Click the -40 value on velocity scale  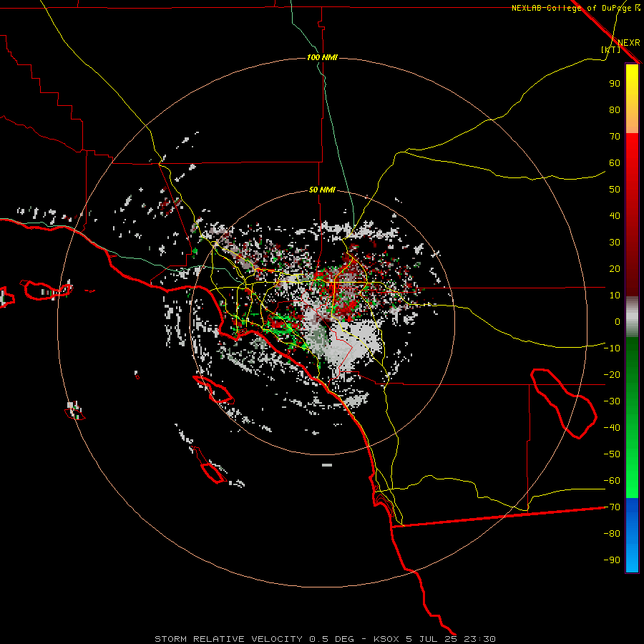[x=612, y=428]
